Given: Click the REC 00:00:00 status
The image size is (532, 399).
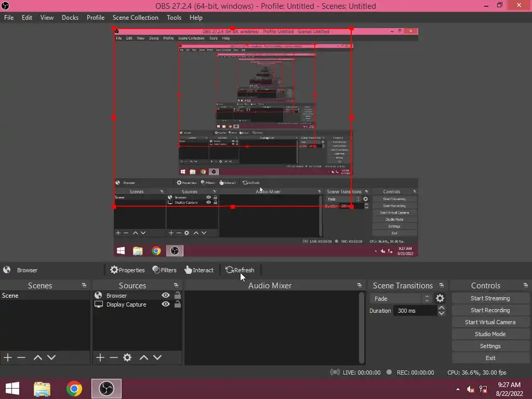Looking at the screenshot, I should tap(410, 373).
